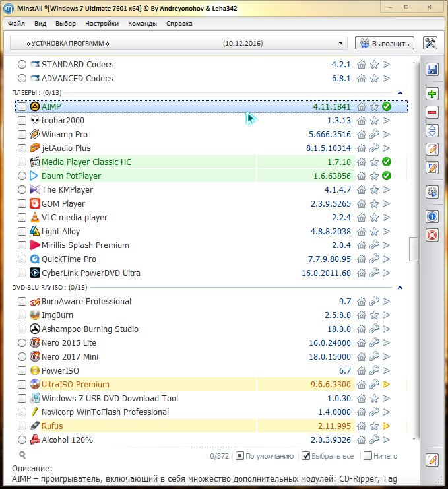Add a new program with green plus

point(432,94)
